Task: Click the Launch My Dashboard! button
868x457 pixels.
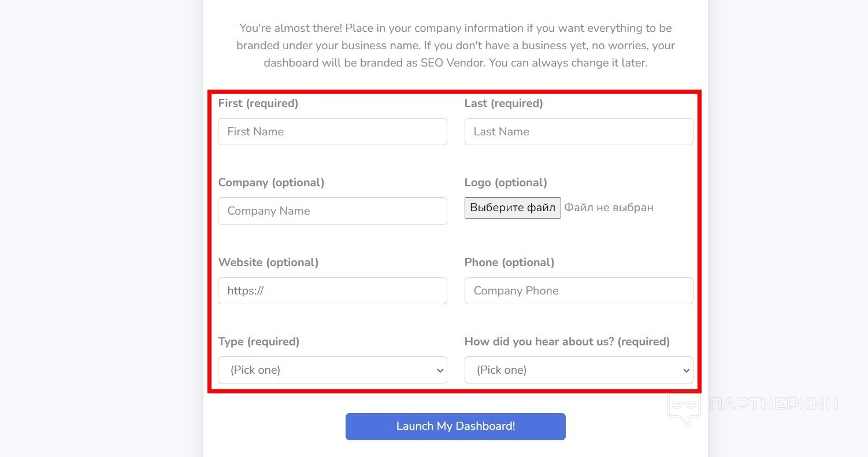Action: click(455, 426)
